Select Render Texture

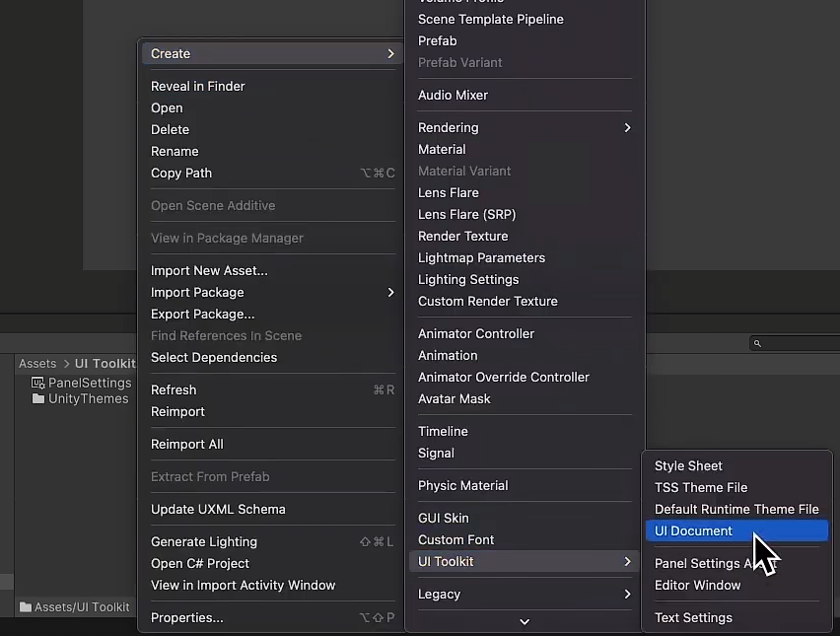click(525, 236)
